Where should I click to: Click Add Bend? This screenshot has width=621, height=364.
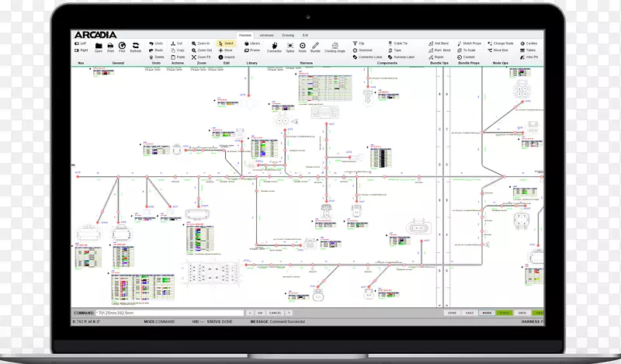[439, 43]
